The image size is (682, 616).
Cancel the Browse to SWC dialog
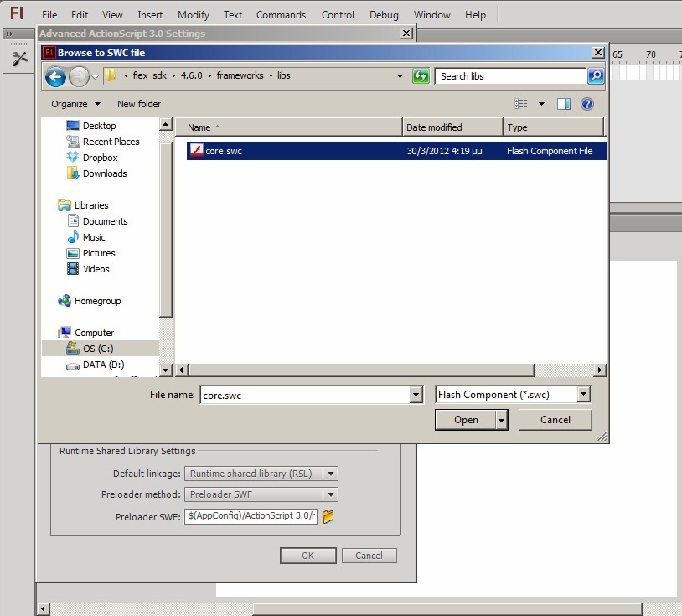(x=555, y=420)
